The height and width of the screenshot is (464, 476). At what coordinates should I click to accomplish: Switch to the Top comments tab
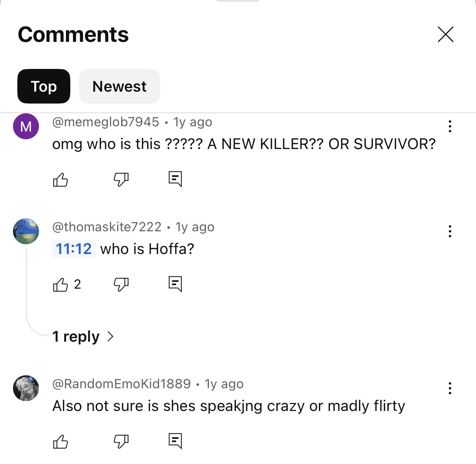pos(44,86)
